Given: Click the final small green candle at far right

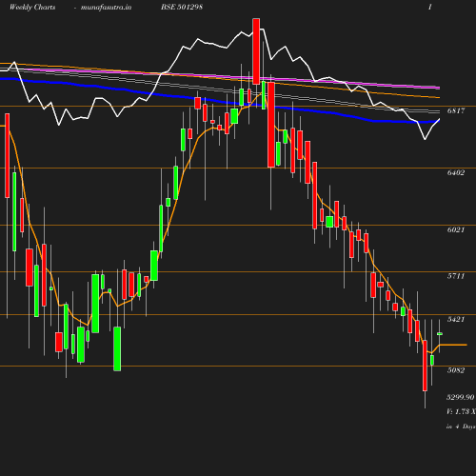Looking at the screenshot, I should (440, 333).
